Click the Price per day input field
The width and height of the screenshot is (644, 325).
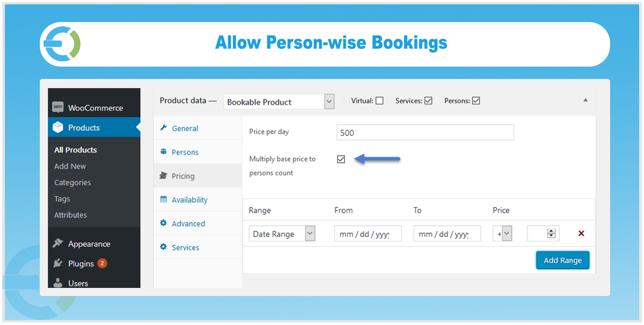coord(425,133)
